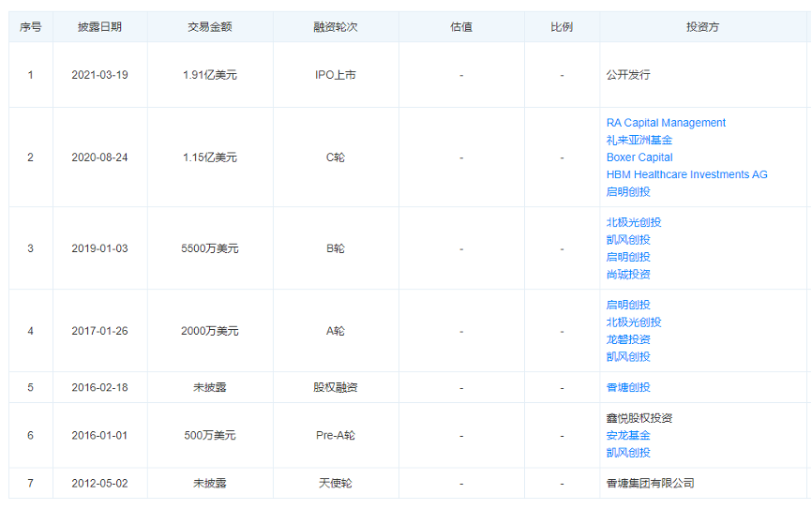Viewport: 812px width, 509px height.
Task: Click the 披露日期 column header
Action: [x=99, y=27]
